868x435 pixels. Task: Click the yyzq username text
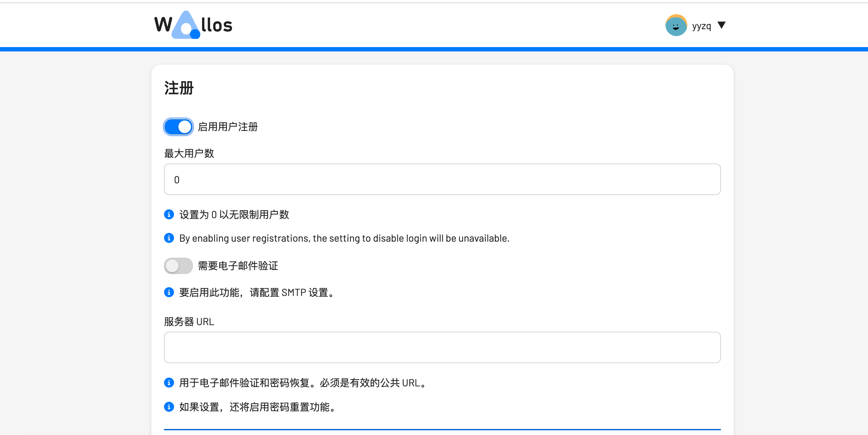coord(701,26)
